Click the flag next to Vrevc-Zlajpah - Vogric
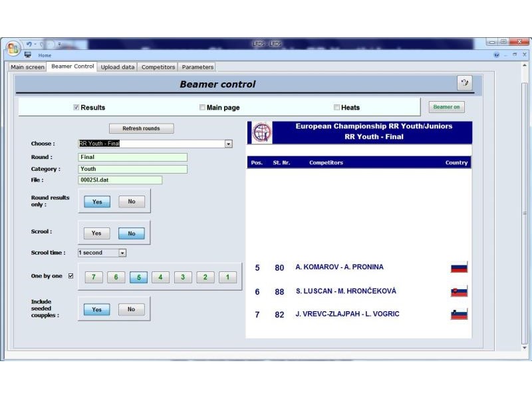This screenshot has height=399, width=532. coord(459,314)
